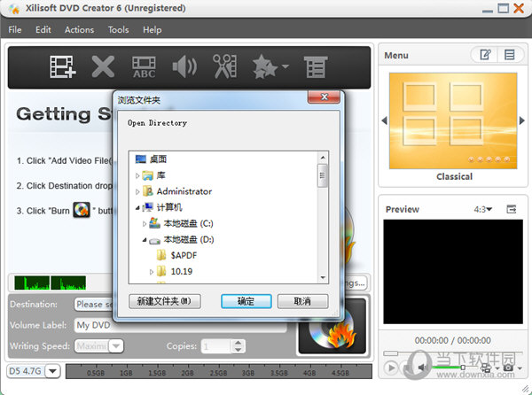This screenshot has height=395, width=532.
Task: Select the 库 library item
Action: (153, 175)
